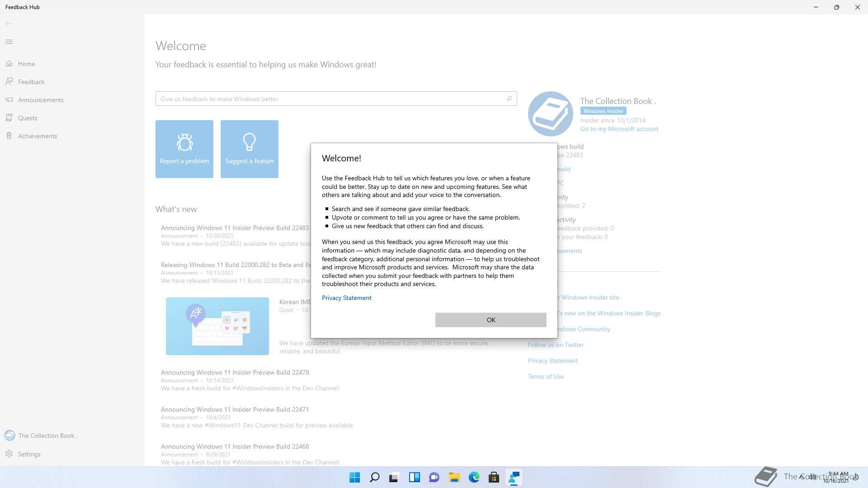
Task: Open Microsoft Store on the taskbar
Action: [494, 477]
